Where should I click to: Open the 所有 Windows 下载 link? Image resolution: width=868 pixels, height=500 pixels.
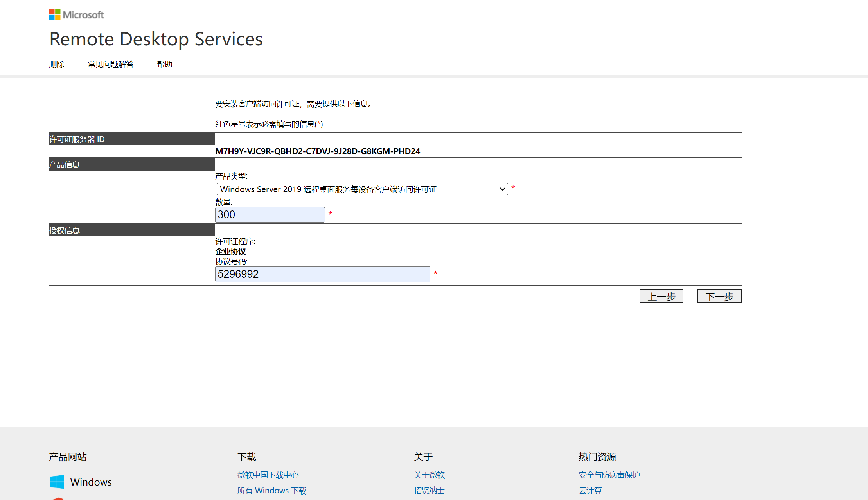click(272, 491)
